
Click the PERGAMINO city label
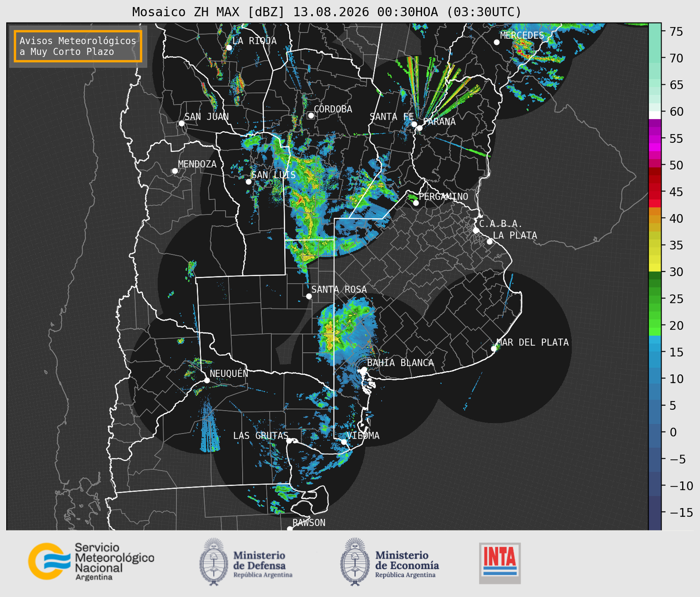444,196
